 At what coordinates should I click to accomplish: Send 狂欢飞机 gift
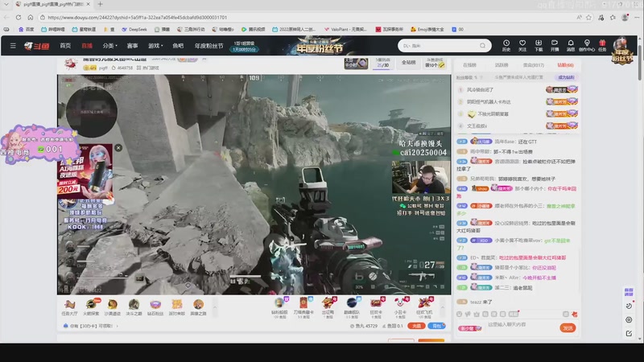[x=424, y=307]
